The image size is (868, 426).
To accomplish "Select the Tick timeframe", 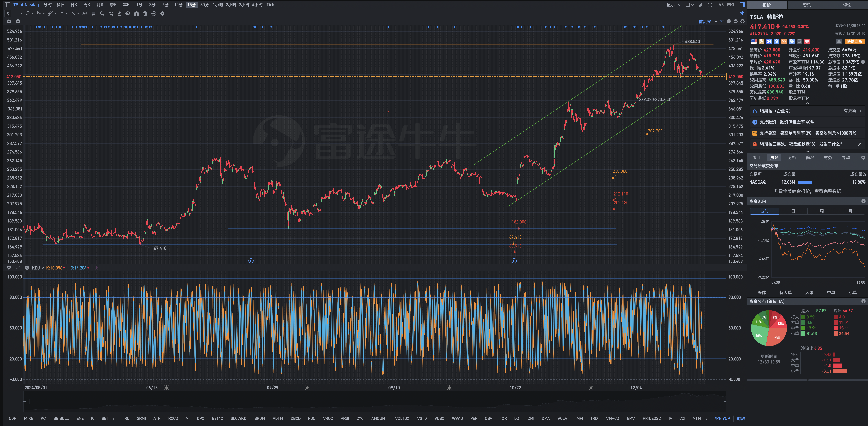I will pos(270,5).
